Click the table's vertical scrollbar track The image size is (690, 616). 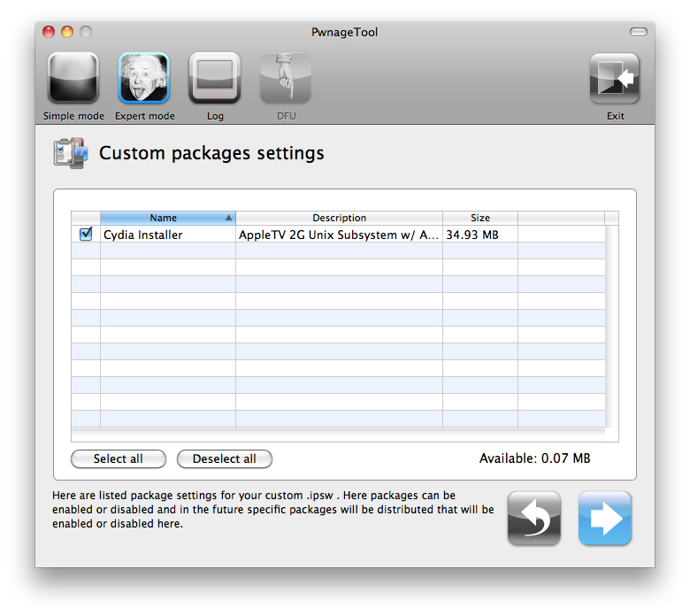pyautogui.click(x=611, y=327)
